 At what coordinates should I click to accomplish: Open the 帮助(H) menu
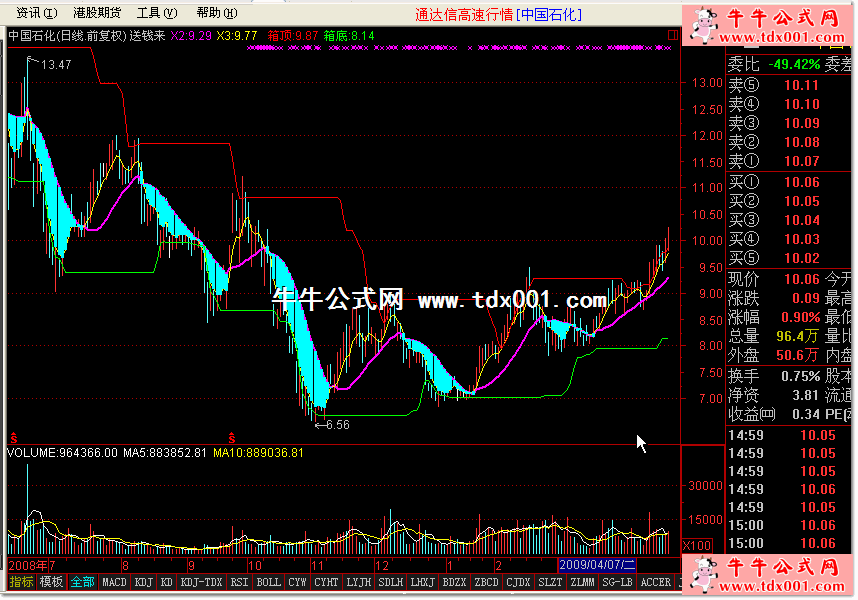tap(217, 13)
